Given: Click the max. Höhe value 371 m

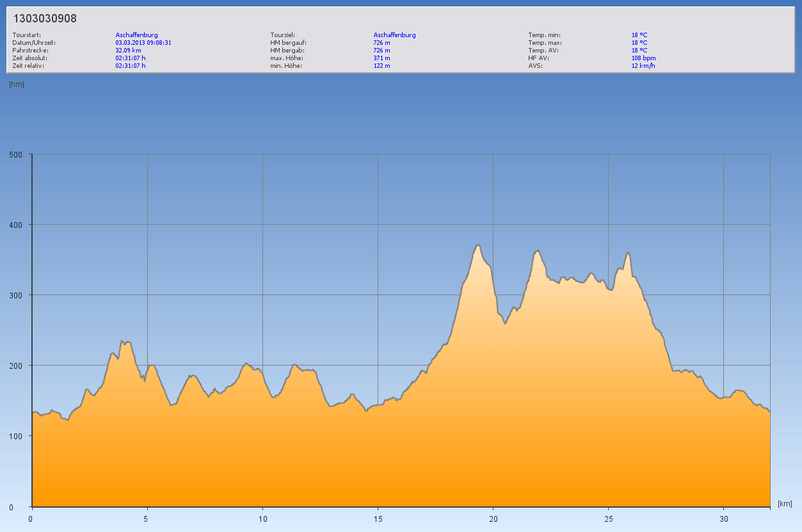Looking at the screenshot, I should point(381,58).
